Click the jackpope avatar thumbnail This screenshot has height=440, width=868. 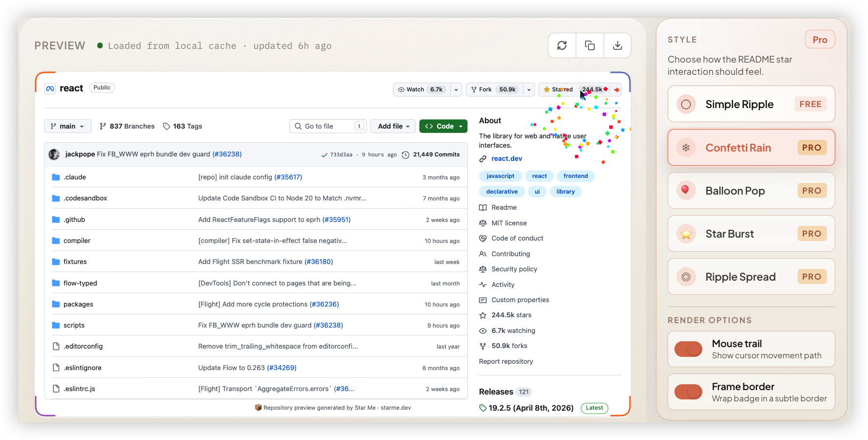pos(54,154)
